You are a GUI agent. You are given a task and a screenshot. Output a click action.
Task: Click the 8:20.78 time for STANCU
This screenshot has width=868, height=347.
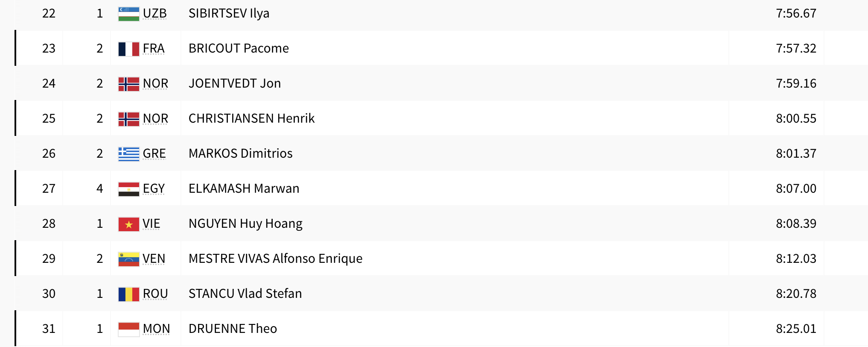(x=796, y=294)
